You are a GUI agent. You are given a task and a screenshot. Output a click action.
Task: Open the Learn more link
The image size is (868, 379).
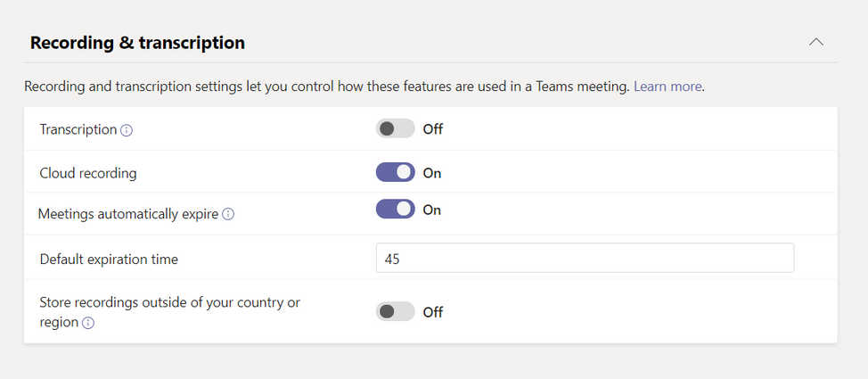point(667,87)
